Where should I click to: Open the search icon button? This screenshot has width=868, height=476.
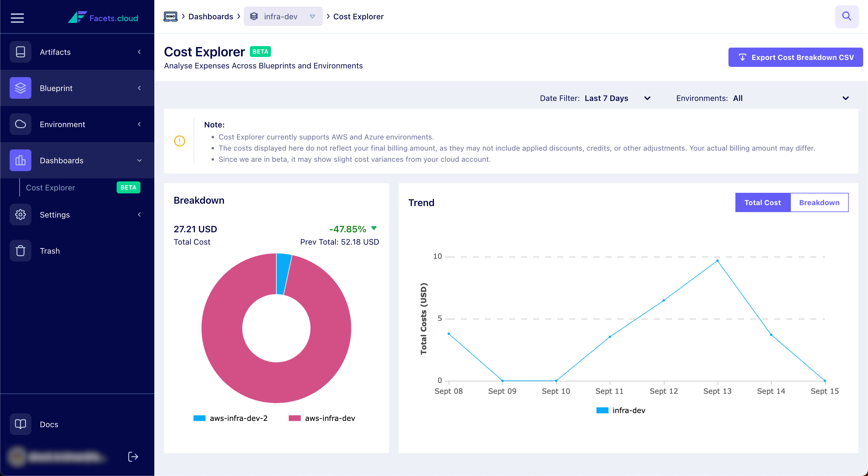(846, 16)
